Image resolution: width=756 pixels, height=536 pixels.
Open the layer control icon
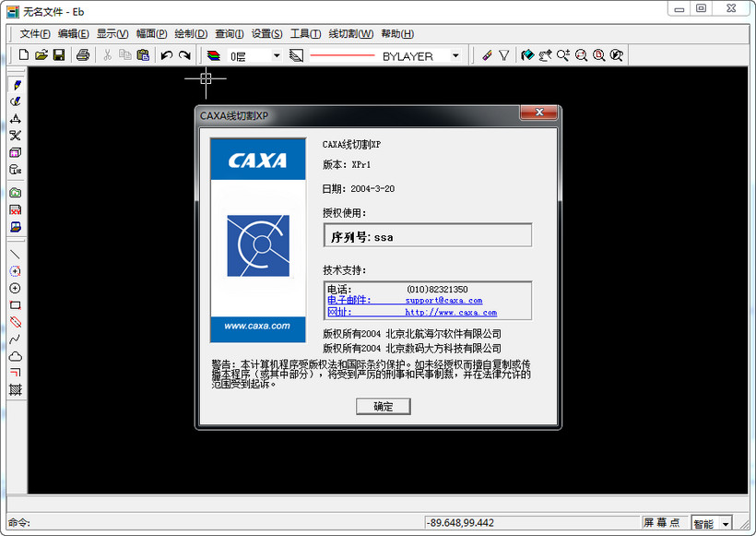(x=214, y=56)
